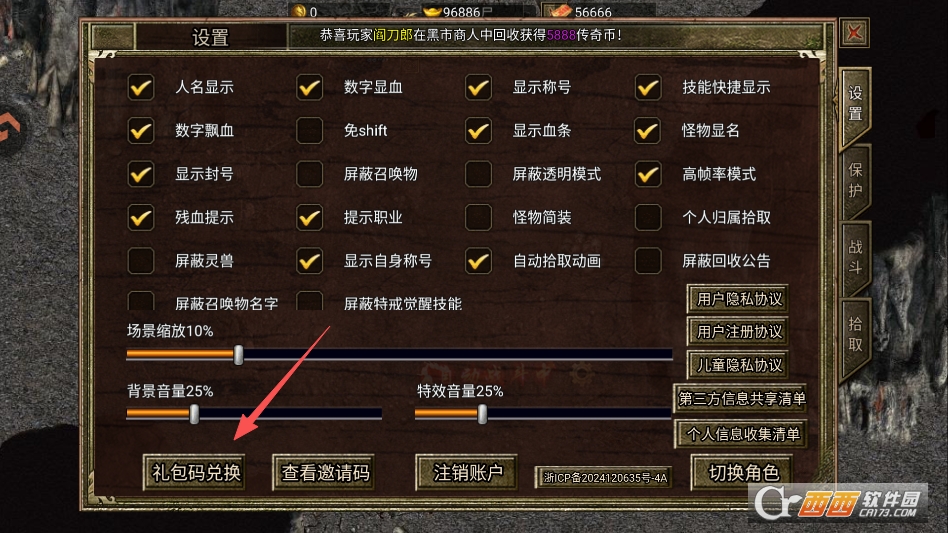The image size is (948, 533).
Task: Enable the 屏蔽回收公告 checkbox
Action: (648, 261)
